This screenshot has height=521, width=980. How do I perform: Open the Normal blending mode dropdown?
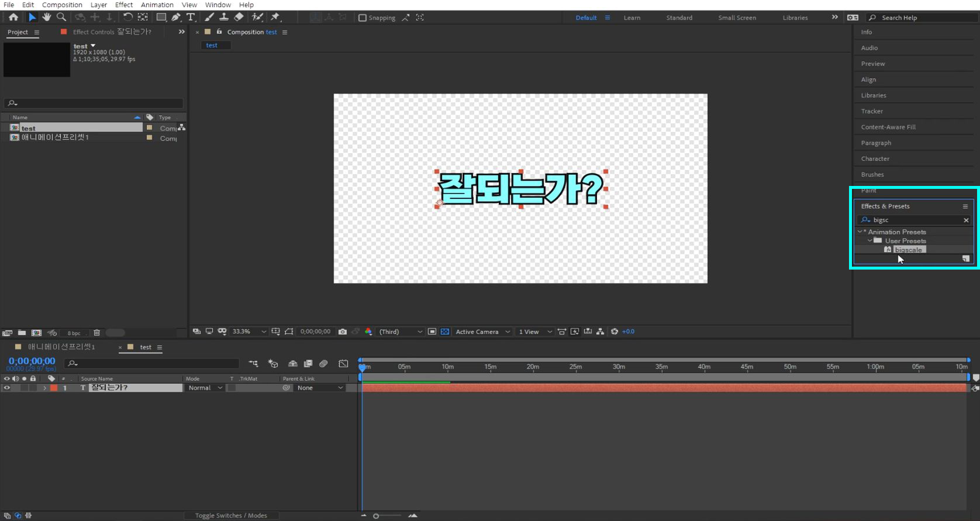click(205, 388)
